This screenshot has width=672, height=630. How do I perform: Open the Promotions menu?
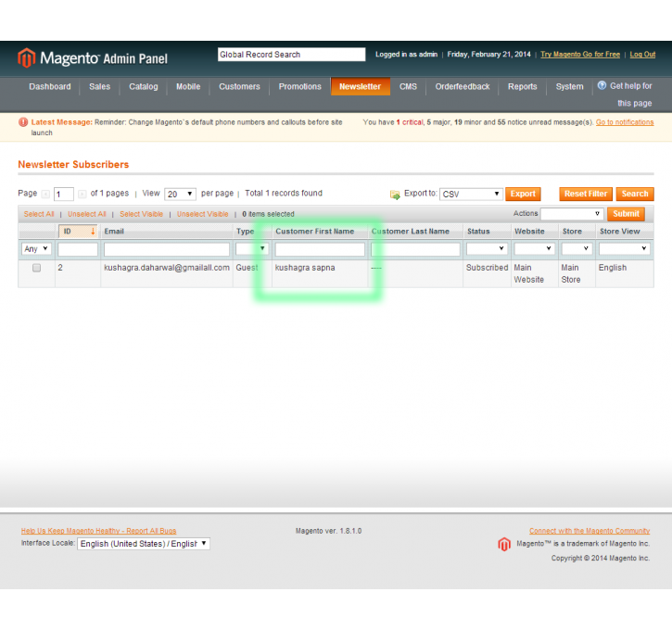299,86
